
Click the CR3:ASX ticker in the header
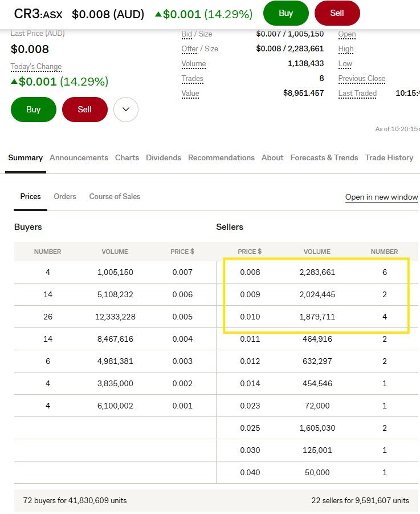coord(38,14)
